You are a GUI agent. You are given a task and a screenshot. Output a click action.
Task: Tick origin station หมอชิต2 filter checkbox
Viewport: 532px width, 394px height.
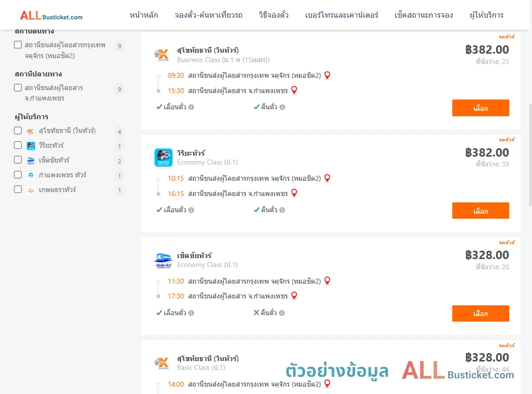pos(18,45)
